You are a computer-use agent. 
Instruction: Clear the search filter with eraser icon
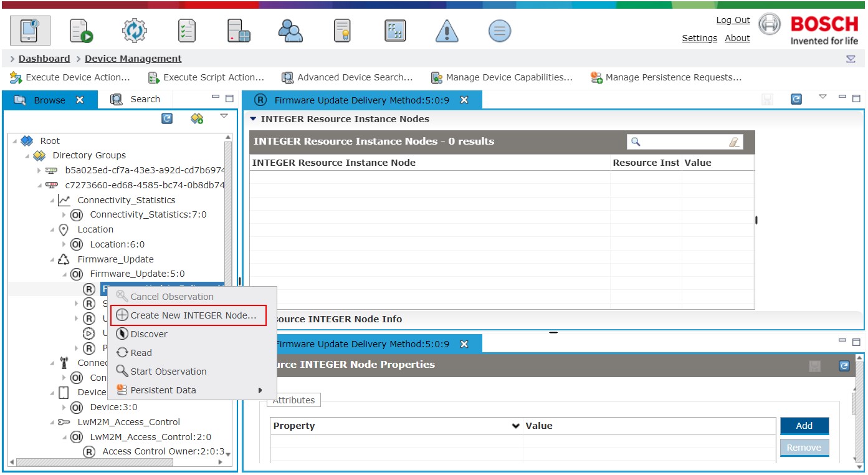735,142
